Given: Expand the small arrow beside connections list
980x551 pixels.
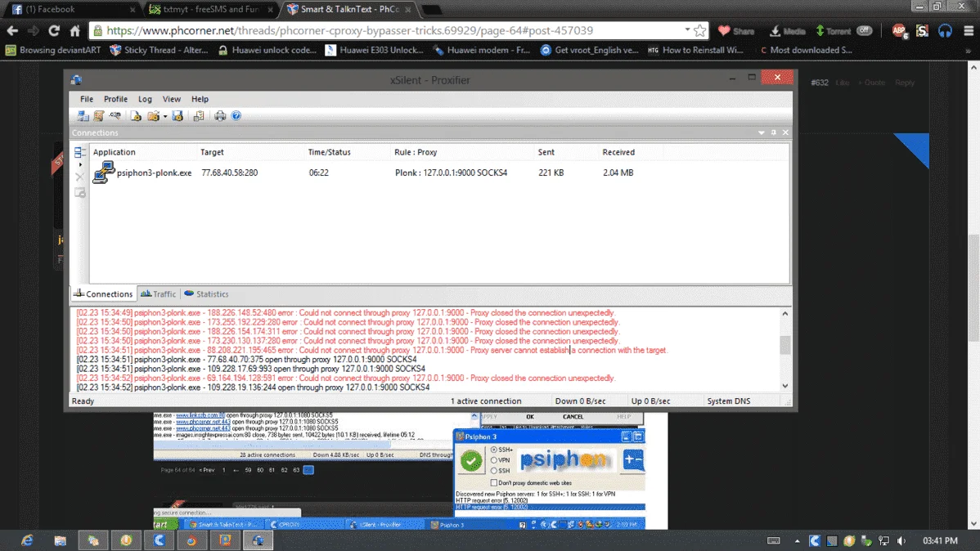Looking at the screenshot, I should click(80, 165).
